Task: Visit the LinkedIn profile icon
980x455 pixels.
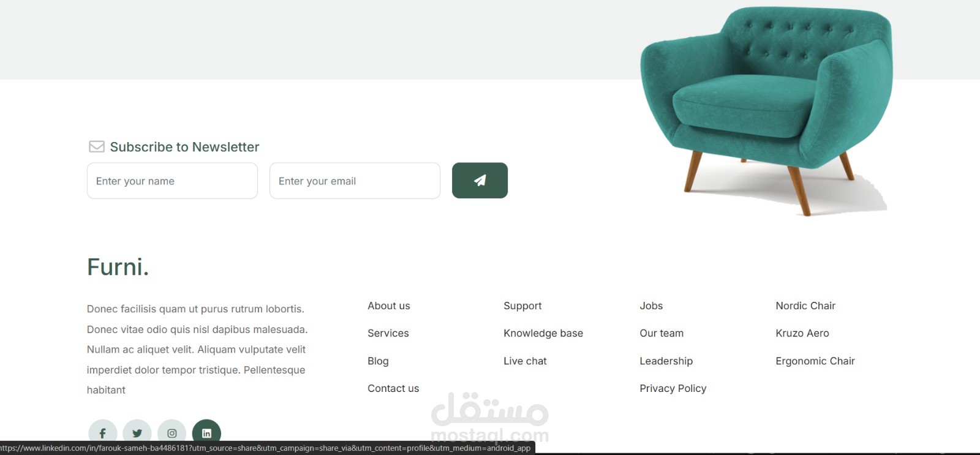Action: 206,433
